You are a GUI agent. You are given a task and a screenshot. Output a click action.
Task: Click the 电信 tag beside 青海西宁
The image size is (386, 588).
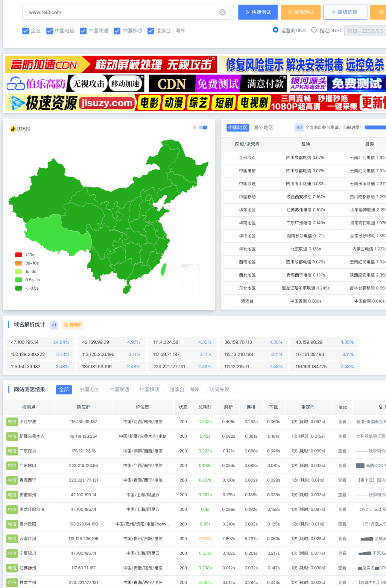[x=12, y=480]
